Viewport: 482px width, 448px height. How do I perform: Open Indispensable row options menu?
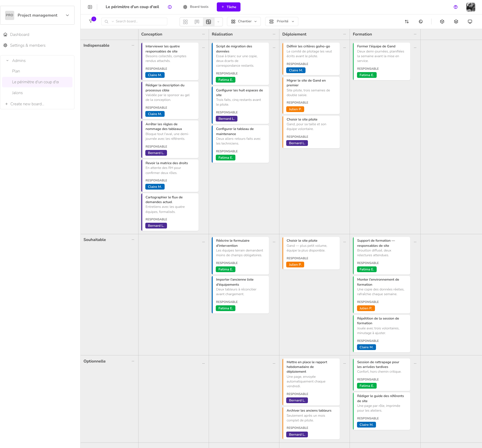point(133,45)
